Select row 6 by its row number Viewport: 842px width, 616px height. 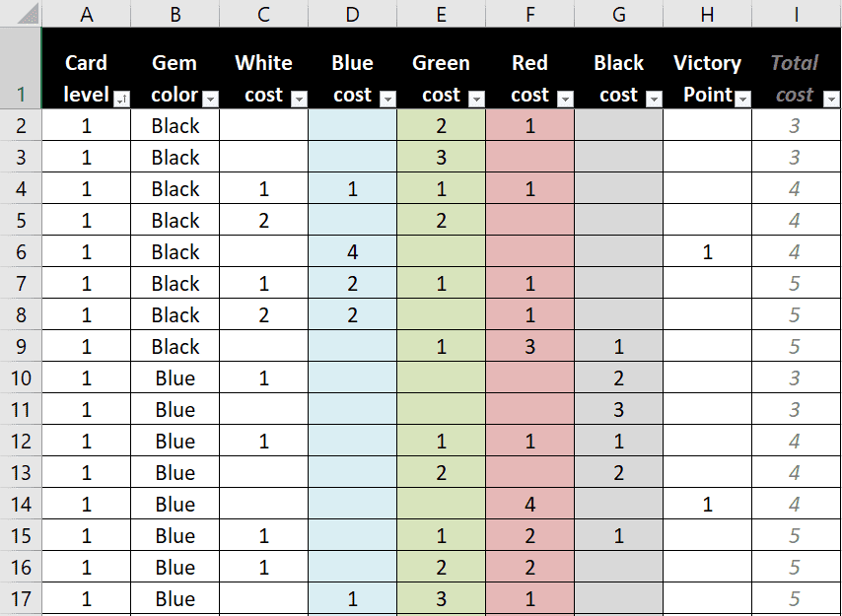click(x=21, y=252)
